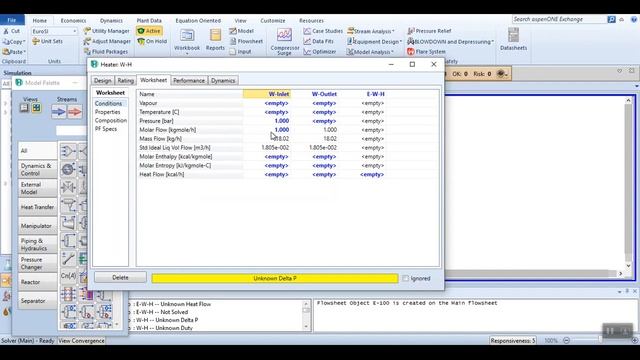Select Heat Transfer palette category
640x360 pixels.
[x=37, y=207]
